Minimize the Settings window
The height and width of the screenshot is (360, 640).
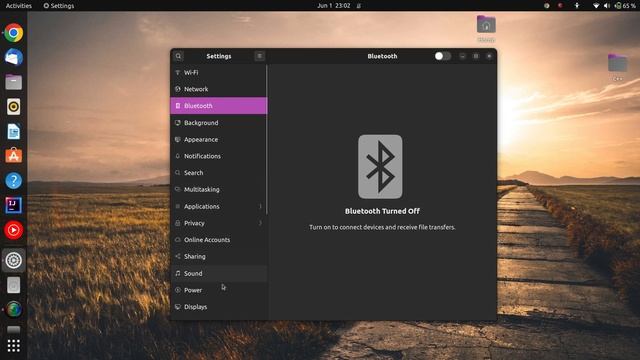(x=462, y=56)
